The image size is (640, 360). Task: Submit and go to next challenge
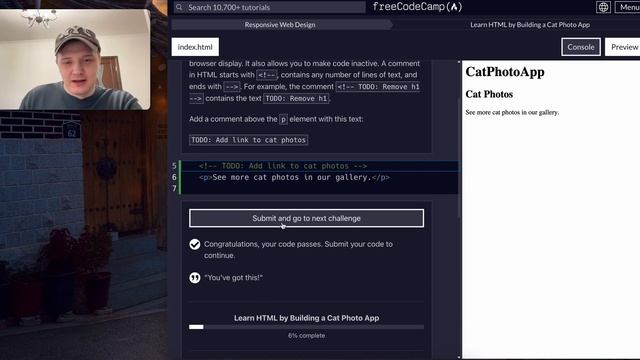coord(306,218)
